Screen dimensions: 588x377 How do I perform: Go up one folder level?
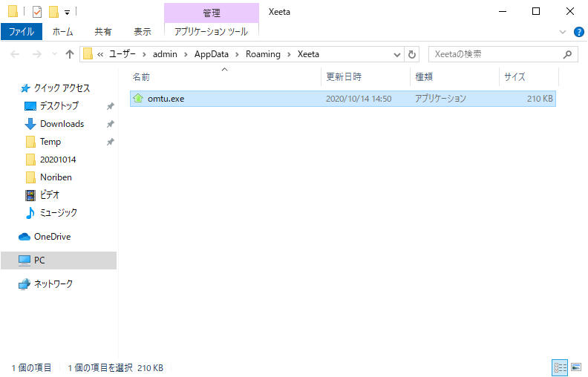(70, 54)
